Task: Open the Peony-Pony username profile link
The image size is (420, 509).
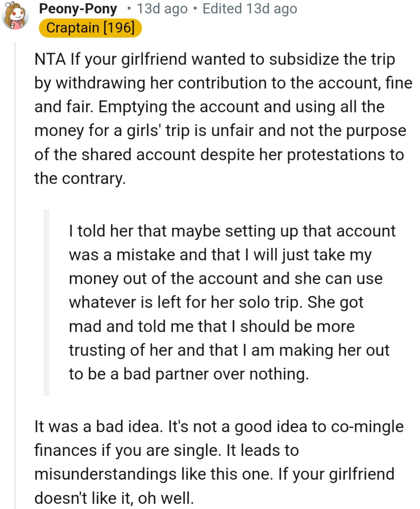Action: pos(78,8)
